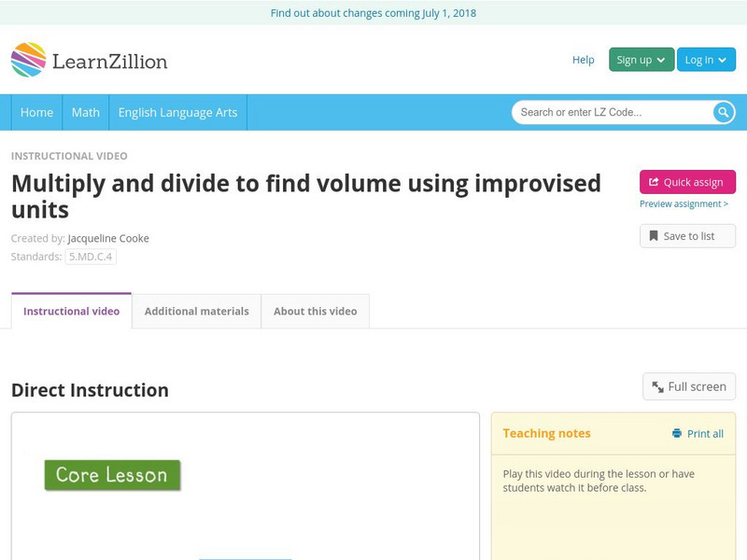Open English Language Arts navigation menu
This screenshot has width=747, height=560.
(x=177, y=112)
